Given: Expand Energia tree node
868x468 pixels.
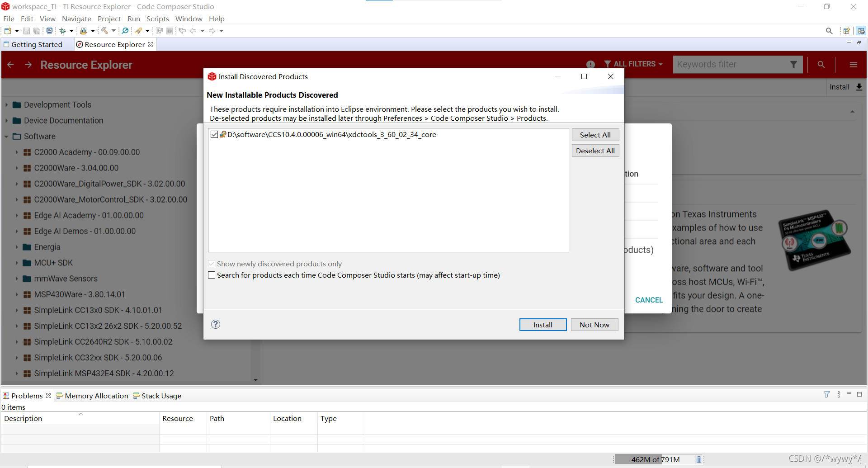Looking at the screenshot, I should [x=17, y=247].
